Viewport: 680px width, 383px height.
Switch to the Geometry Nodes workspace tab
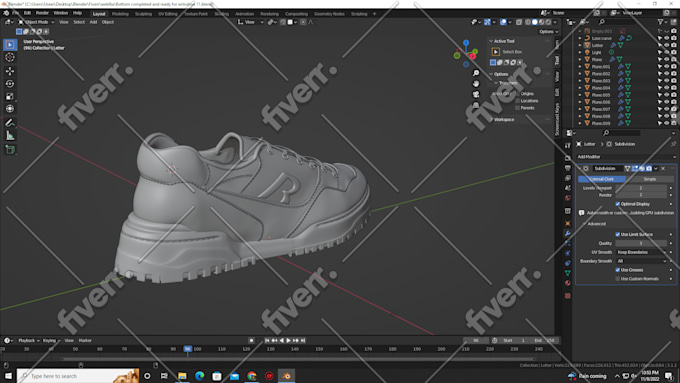(329, 14)
